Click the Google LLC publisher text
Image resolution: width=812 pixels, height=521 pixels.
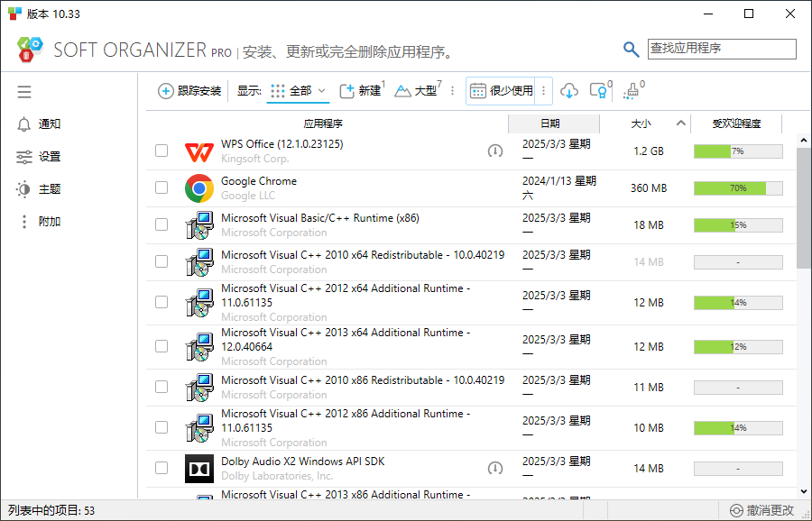248,196
